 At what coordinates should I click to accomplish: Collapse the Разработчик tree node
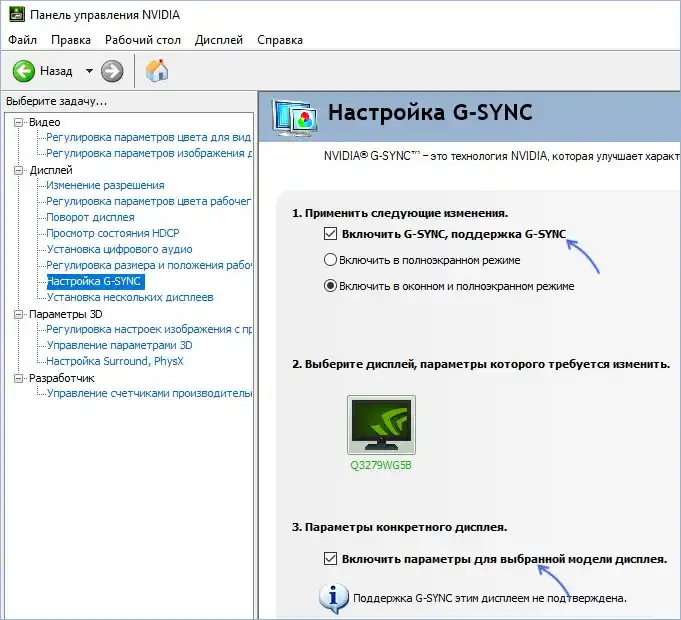(18, 379)
